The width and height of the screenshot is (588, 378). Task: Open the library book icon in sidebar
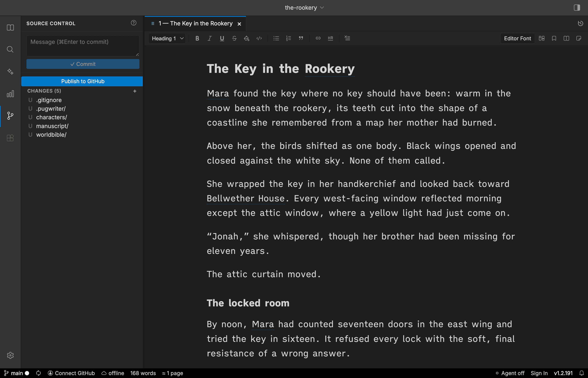click(10, 28)
